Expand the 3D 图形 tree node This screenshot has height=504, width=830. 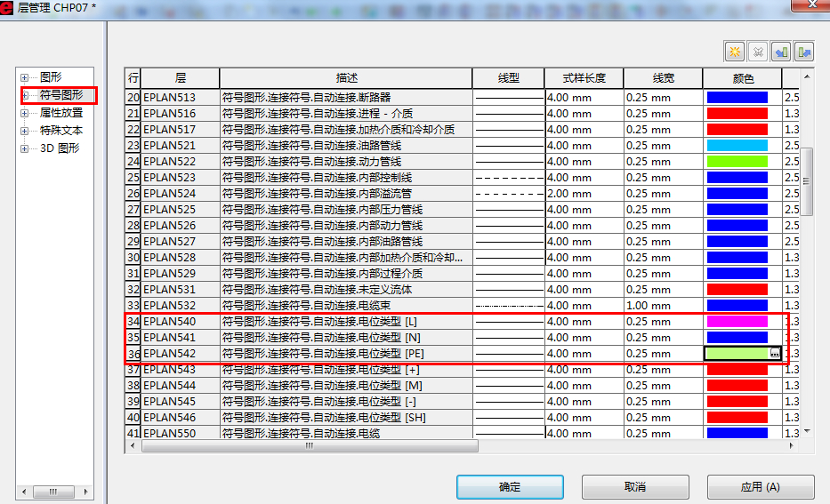24,148
